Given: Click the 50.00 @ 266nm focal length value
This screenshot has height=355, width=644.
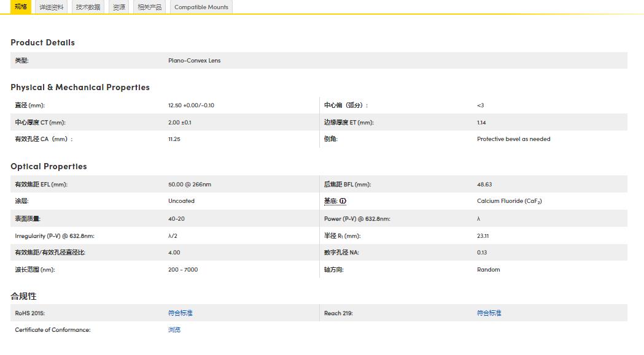Looking at the screenshot, I should [x=189, y=185].
